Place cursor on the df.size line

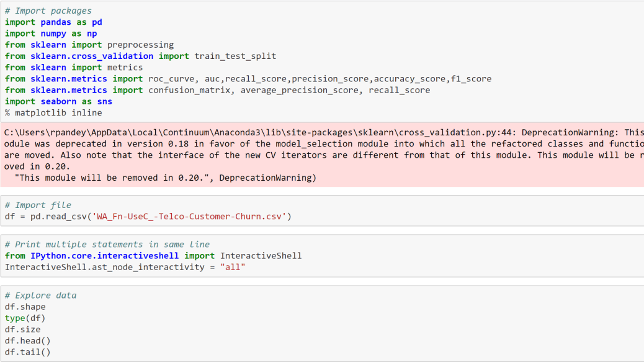pos(22,330)
